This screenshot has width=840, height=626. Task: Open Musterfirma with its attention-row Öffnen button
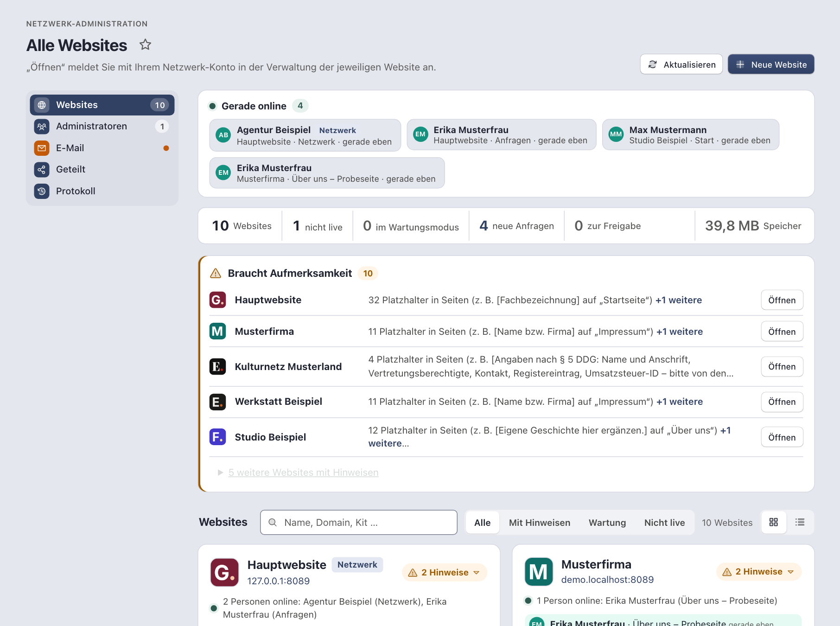(782, 332)
